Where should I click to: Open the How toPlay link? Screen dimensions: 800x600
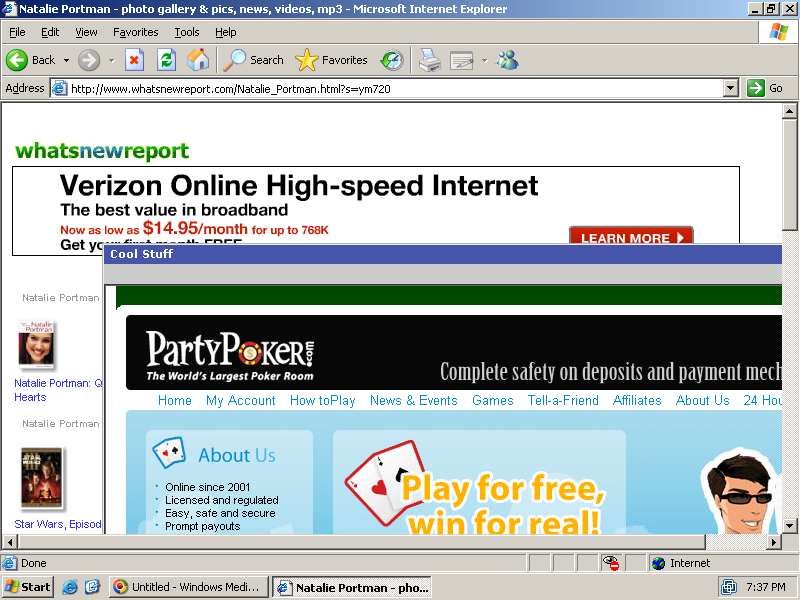coord(322,401)
